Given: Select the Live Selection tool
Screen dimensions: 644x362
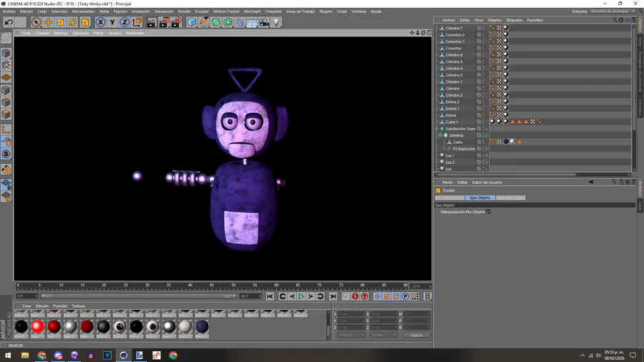Looking at the screenshot, I should (36, 22).
